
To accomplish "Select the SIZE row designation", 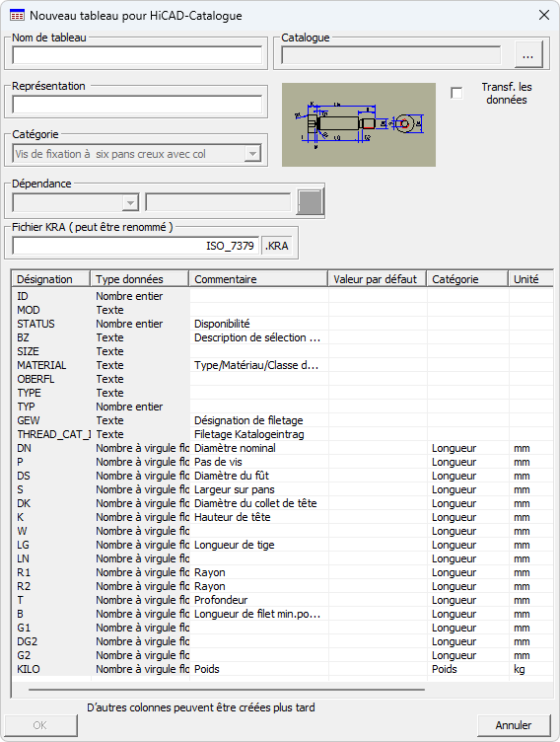I will 28,351.
